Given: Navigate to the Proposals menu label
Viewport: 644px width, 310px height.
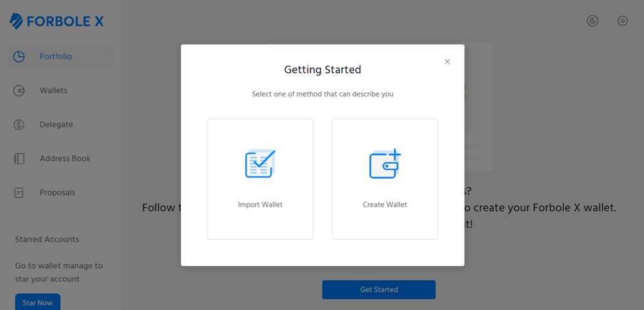Looking at the screenshot, I should tap(58, 193).
